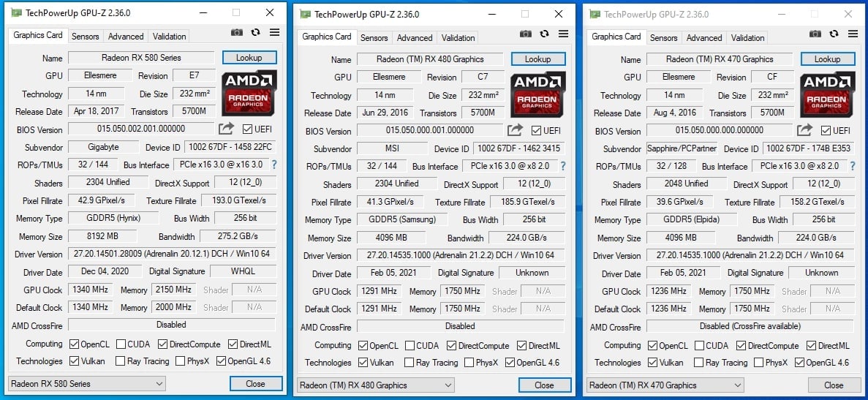The width and height of the screenshot is (868, 400).
Task: Toggle DirectCompute checkbox in RX 470 window
Action: tap(741, 346)
